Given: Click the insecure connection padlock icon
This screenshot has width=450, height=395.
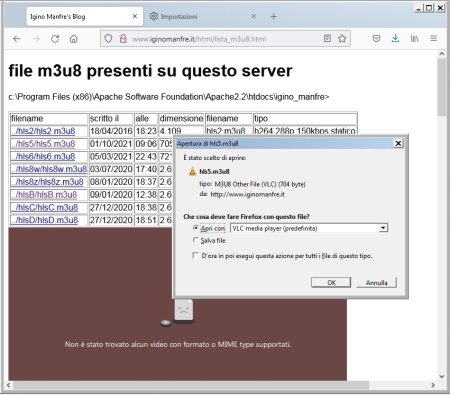Looking at the screenshot, I should click(123, 39).
